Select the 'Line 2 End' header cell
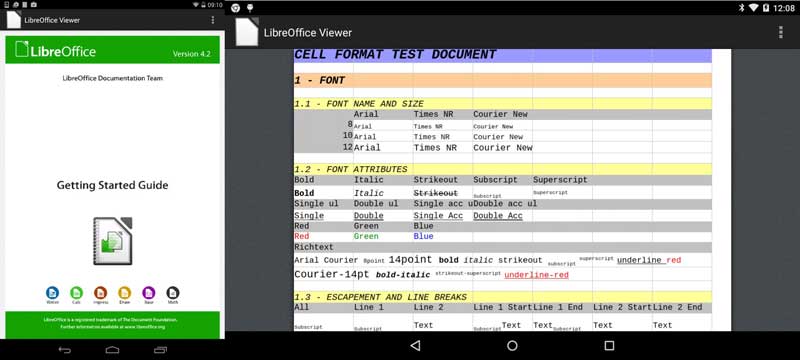 pyautogui.click(x=682, y=307)
